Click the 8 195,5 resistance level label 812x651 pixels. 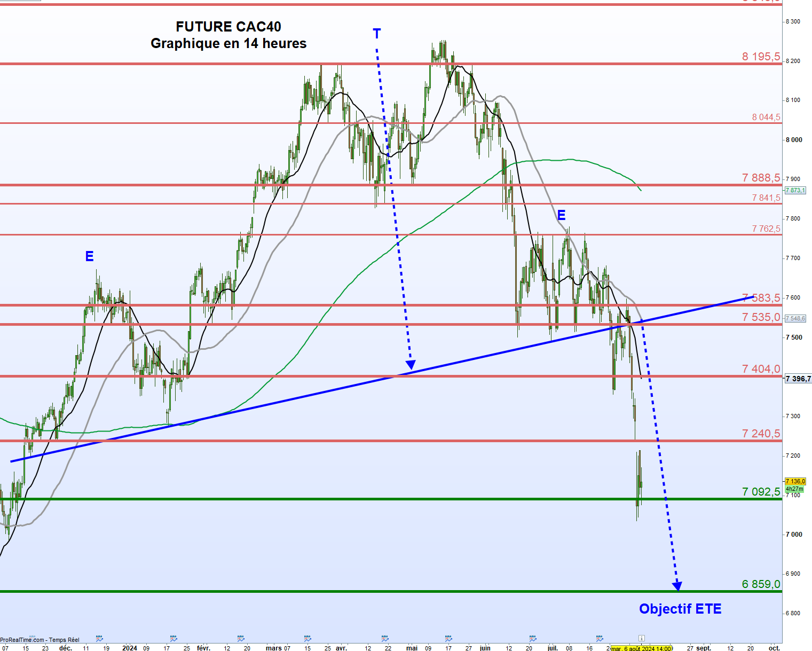click(761, 57)
